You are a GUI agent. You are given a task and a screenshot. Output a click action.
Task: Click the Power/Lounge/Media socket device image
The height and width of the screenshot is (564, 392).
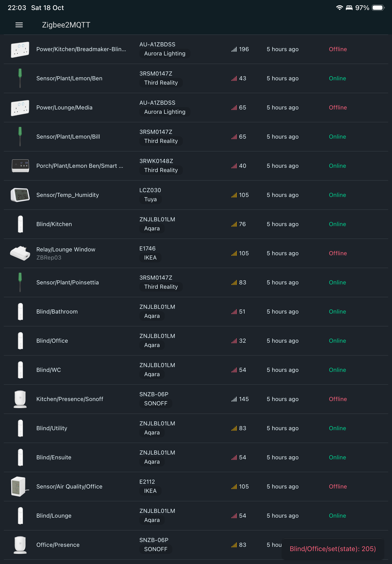(x=20, y=108)
